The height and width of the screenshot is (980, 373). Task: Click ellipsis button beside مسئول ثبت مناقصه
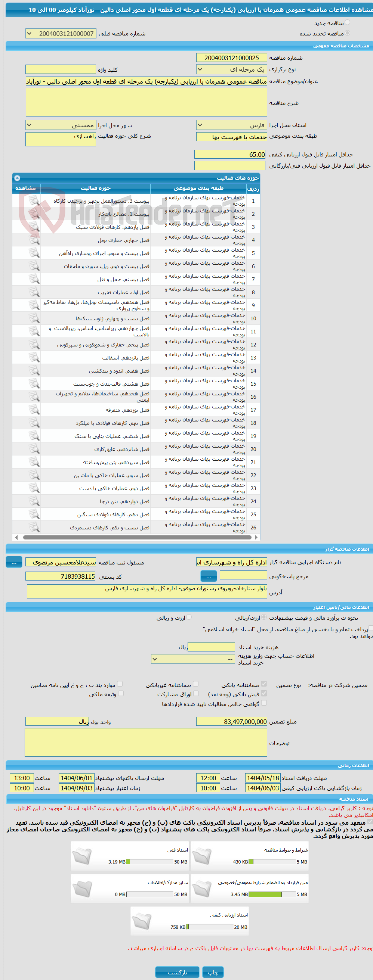pyautogui.click(x=14, y=562)
